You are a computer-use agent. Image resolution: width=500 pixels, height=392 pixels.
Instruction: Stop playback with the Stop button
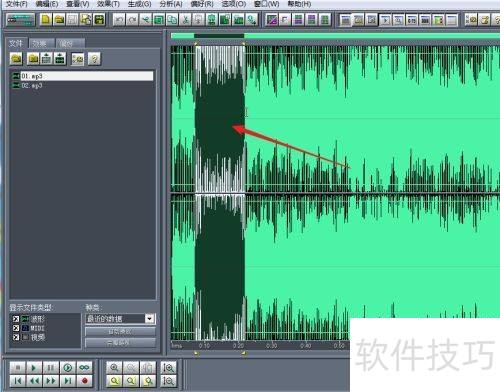18,368
